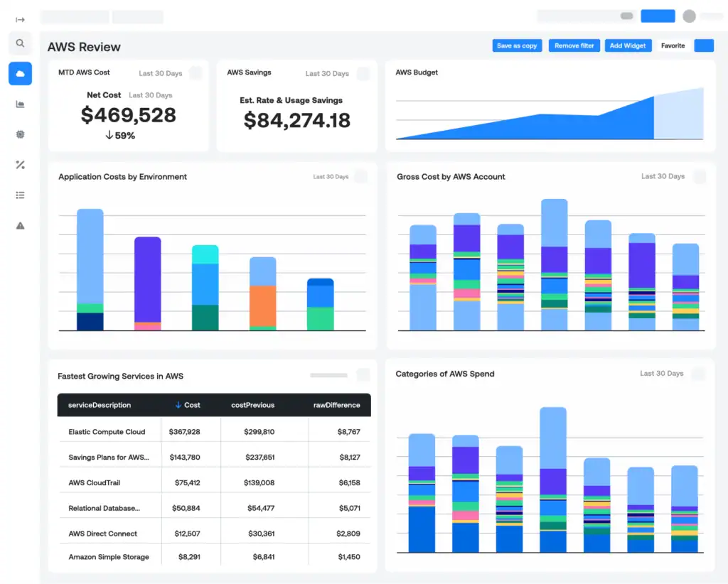Click Last 30 Days on Categories of AWS Spend

pyautogui.click(x=661, y=374)
